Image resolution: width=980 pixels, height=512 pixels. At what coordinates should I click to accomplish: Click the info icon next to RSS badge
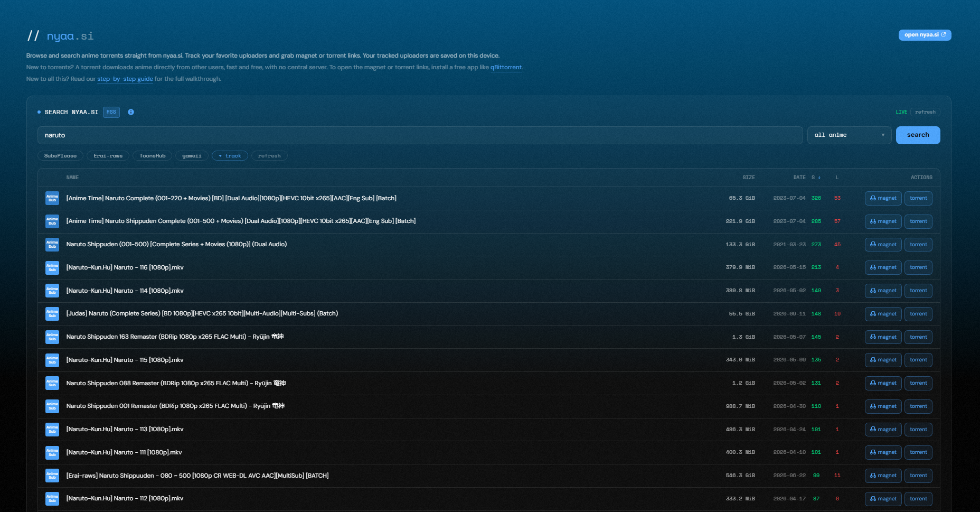pyautogui.click(x=131, y=112)
